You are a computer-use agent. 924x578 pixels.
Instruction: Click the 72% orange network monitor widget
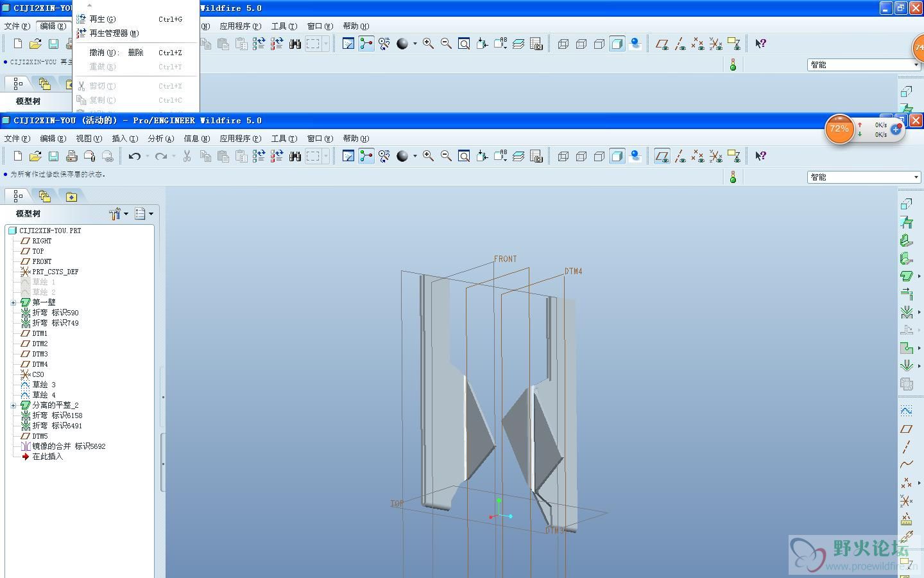coord(839,129)
